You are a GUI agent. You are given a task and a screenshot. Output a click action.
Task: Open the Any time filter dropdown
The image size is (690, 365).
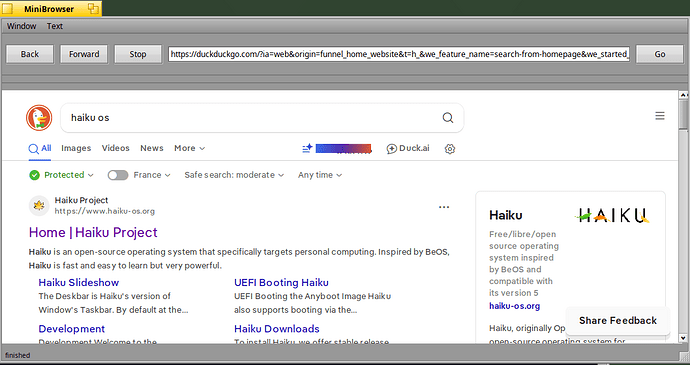pyautogui.click(x=320, y=175)
